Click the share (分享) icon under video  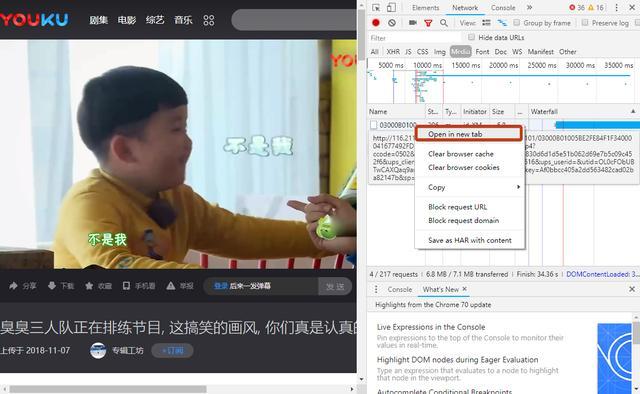[x=13, y=286]
